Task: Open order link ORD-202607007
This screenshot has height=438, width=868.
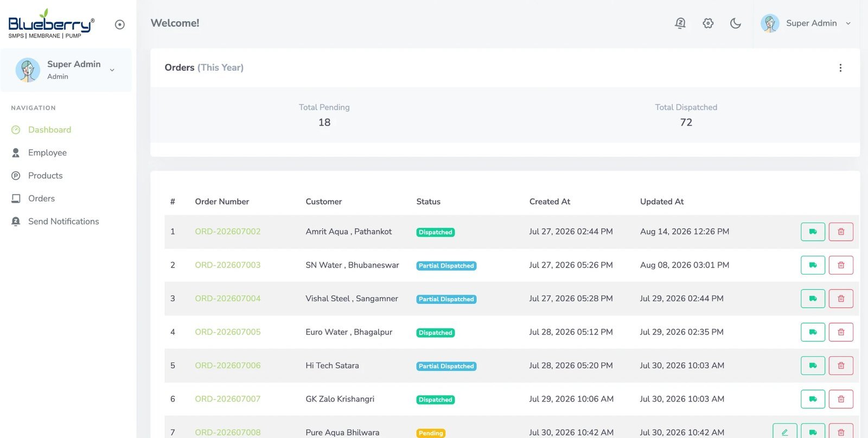Action: [x=228, y=399]
